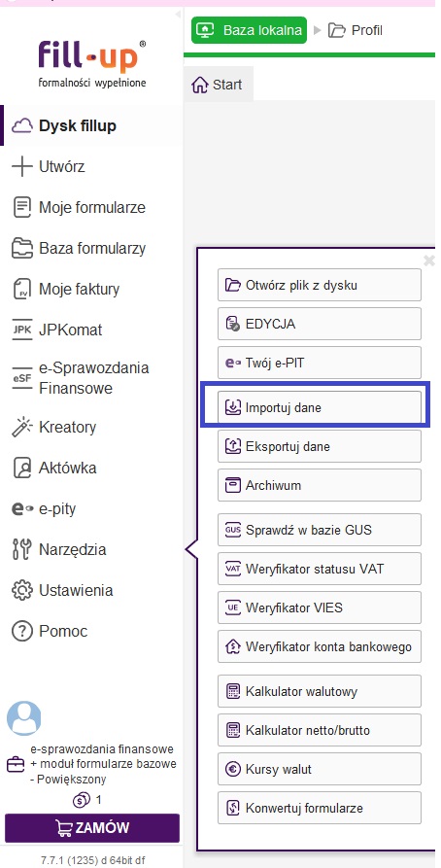Viewport: 441px width, 868px height.
Task: Open the JPKomat icon in sidebar
Action: [22, 330]
